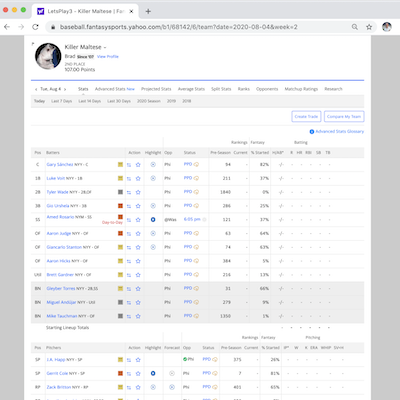Click the Killer Maltese team avatar
The image size is (400, 400).
click(48, 56)
